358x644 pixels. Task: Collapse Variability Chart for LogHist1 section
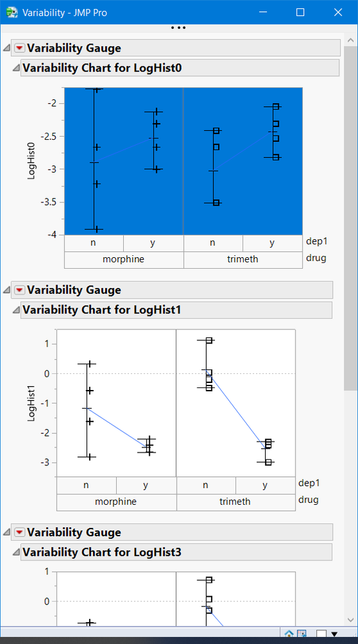pos(16,310)
